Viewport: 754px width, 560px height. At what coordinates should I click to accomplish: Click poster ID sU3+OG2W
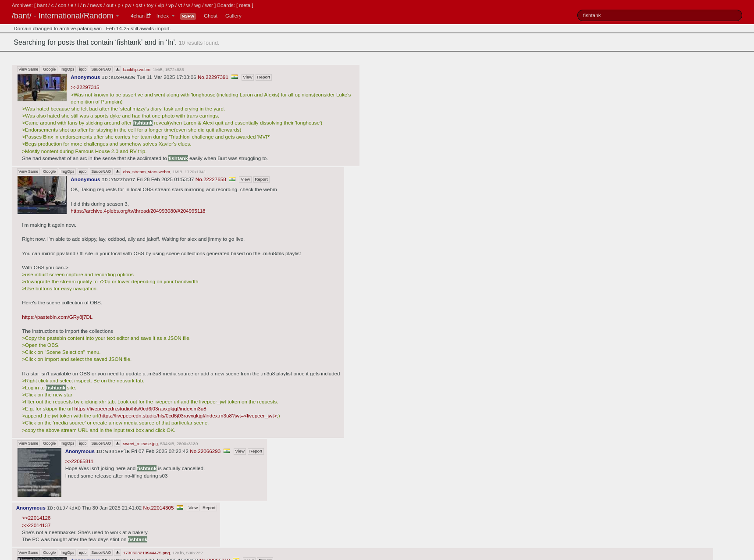click(x=118, y=78)
